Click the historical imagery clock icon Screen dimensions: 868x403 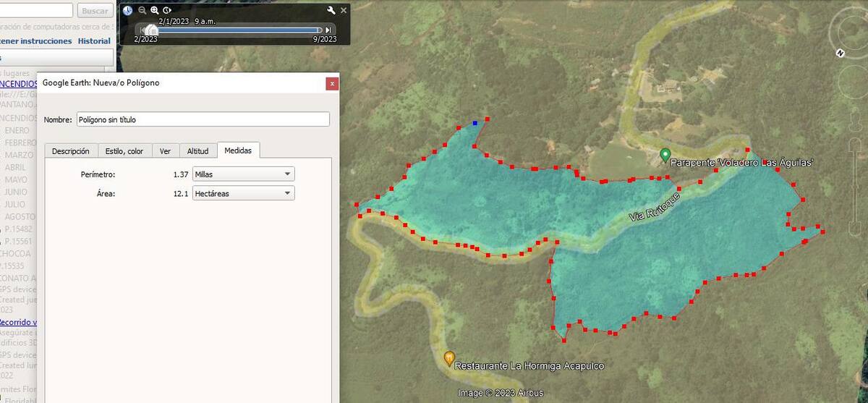coord(128,10)
